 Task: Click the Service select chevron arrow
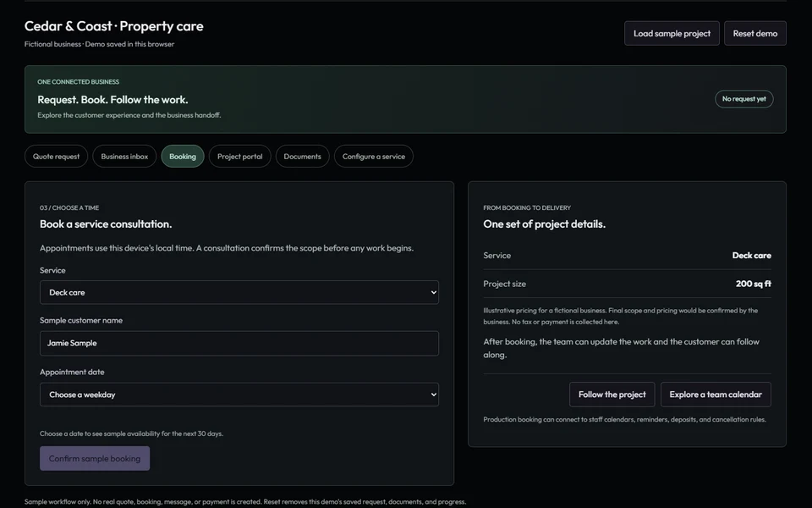[x=433, y=292]
